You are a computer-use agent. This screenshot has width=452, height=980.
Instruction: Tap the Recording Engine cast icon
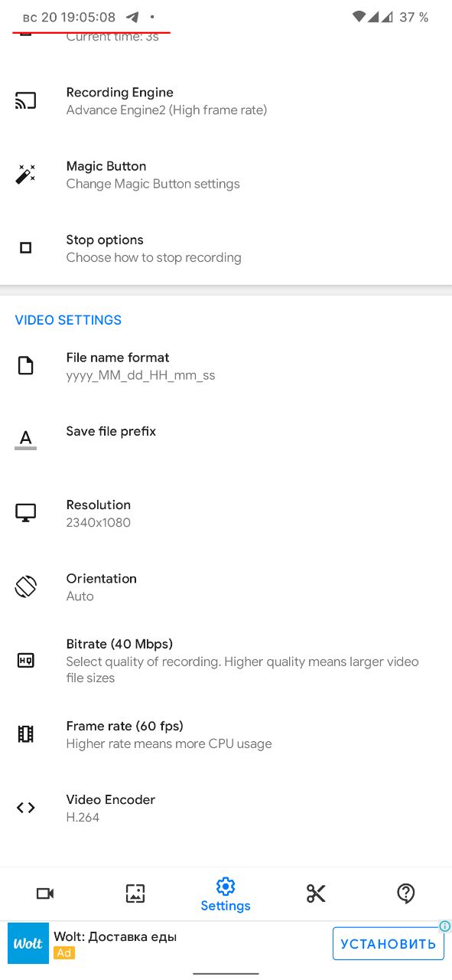(x=25, y=101)
